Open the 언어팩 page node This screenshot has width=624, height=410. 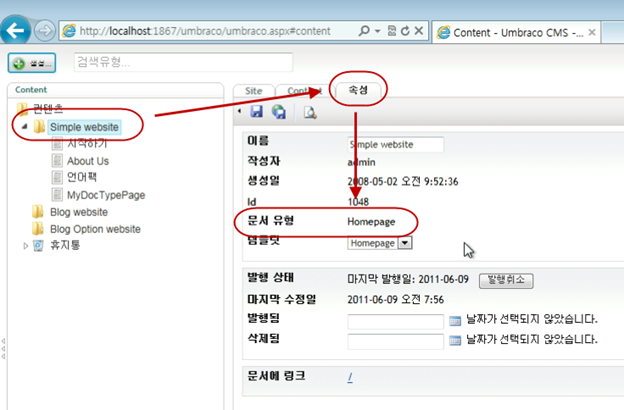pyautogui.click(x=82, y=177)
